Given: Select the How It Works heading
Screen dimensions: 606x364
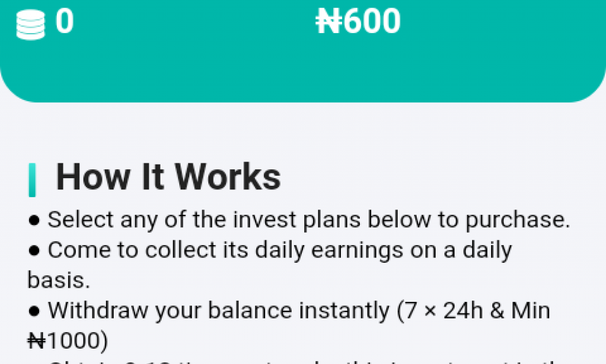Looking at the screenshot, I should [169, 176].
